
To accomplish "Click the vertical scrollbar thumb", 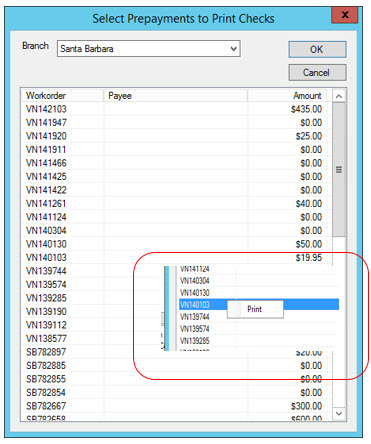I will click(x=339, y=170).
